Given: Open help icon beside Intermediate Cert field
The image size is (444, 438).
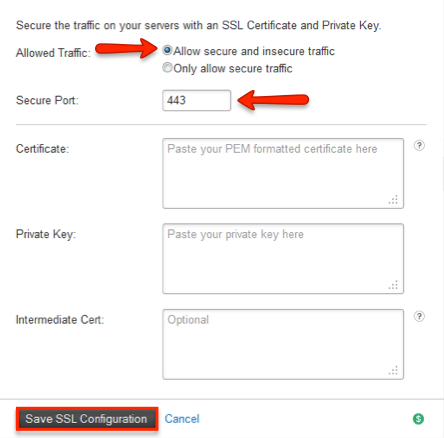Looking at the screenshot, I should point(419,316).
